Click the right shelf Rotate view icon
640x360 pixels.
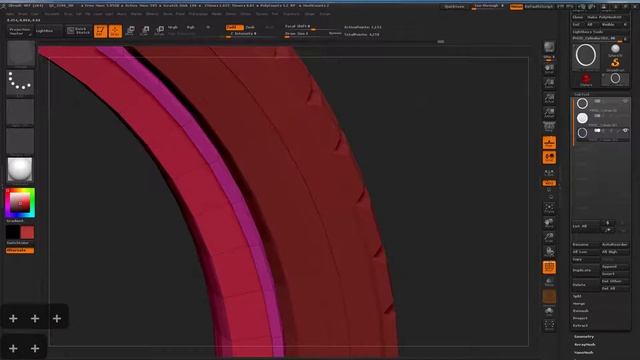549,252
